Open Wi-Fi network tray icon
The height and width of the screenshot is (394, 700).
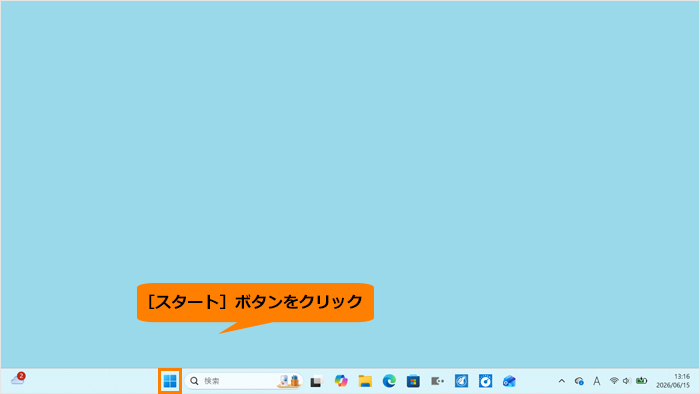click(x=614, y=381)
